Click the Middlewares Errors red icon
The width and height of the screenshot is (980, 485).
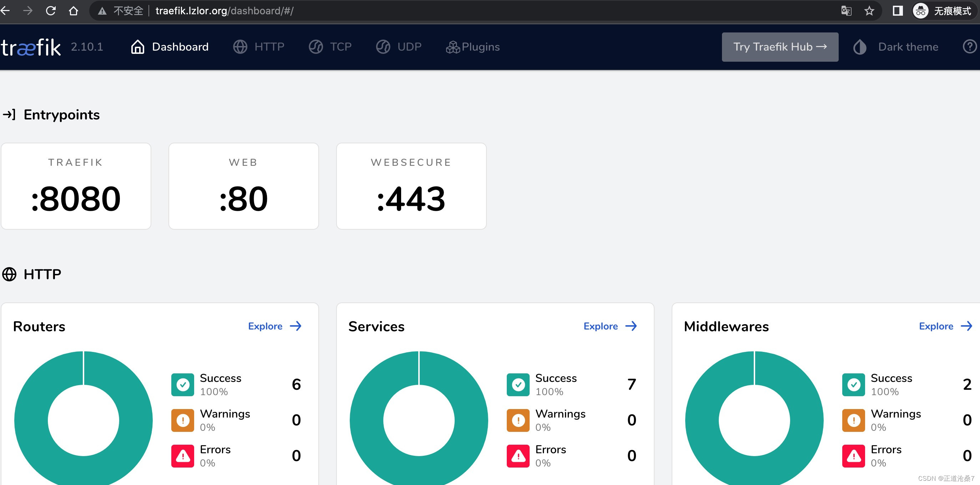pos(853,456)
